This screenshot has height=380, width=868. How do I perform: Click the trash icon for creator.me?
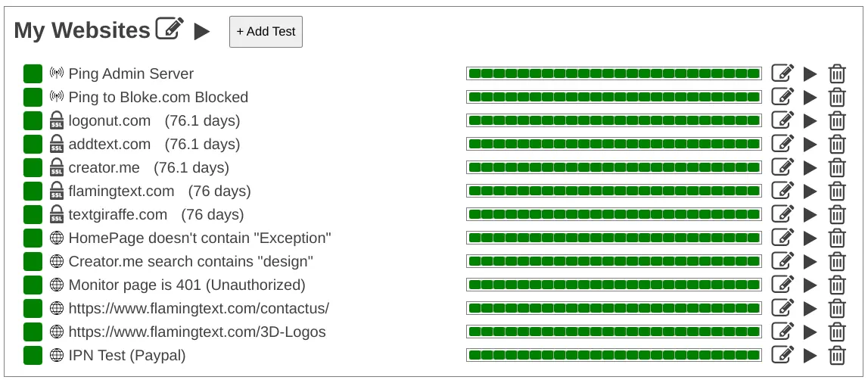coord(837,167)
